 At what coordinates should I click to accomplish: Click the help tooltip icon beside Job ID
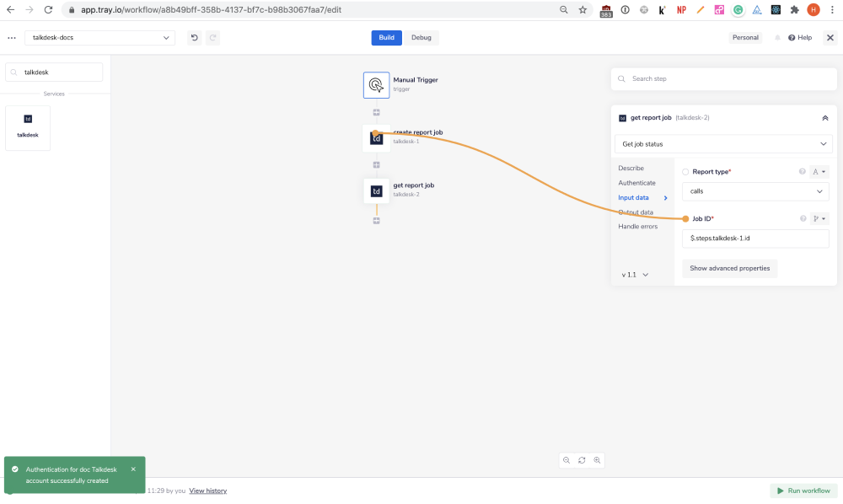[x=802, y=218]
